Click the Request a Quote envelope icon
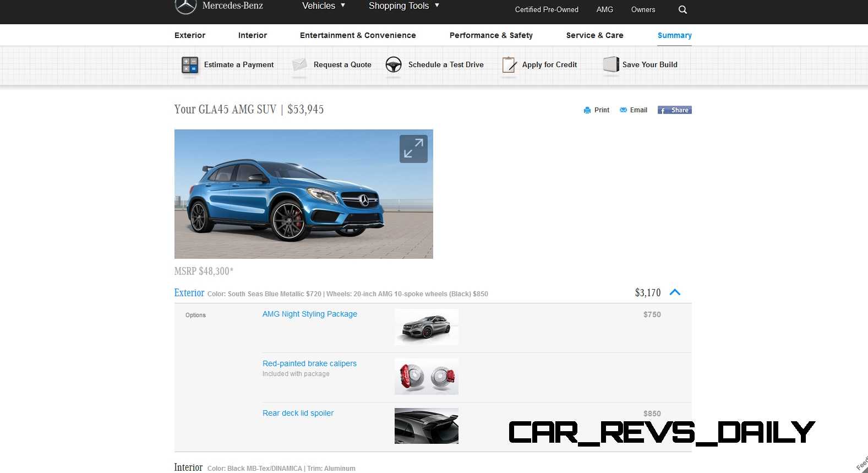868x473 pixels. pos(299,64)
